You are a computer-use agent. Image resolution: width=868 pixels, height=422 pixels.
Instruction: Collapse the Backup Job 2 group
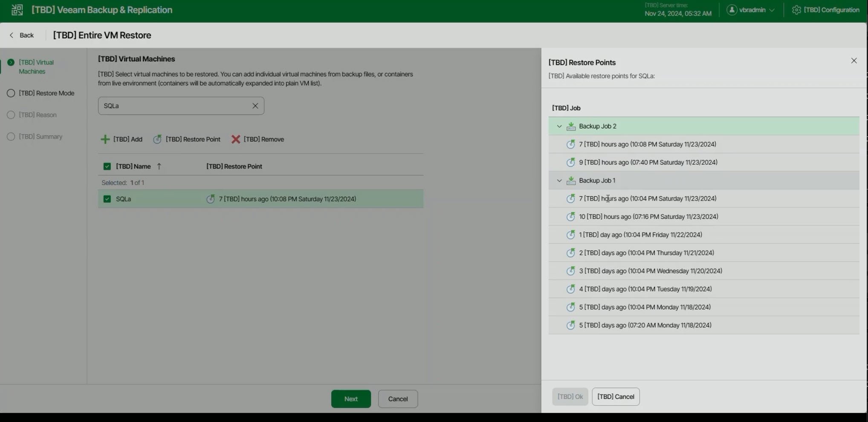559,126
